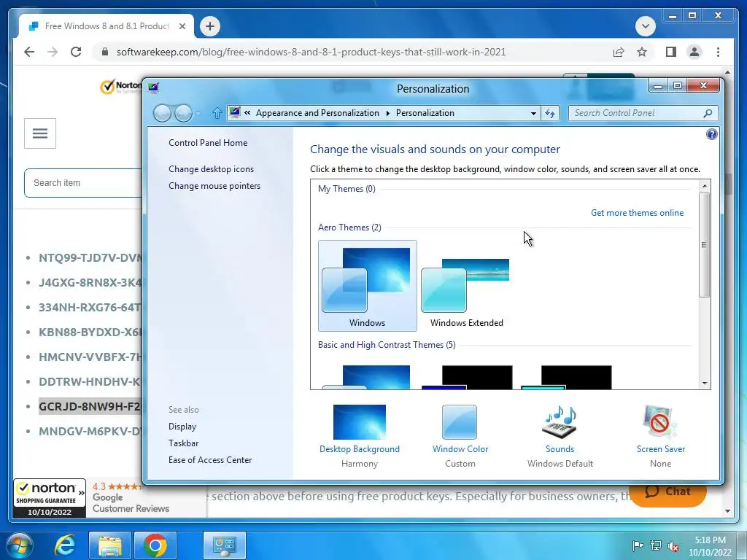
Task: Click the themes list scrollbar thumb
Action: click(704, 245)
